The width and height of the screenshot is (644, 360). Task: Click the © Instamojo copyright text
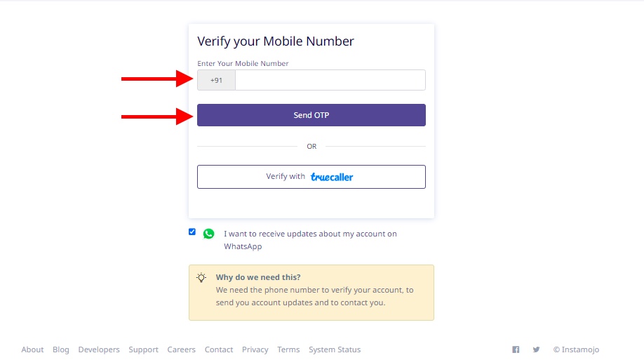(576, 349)
